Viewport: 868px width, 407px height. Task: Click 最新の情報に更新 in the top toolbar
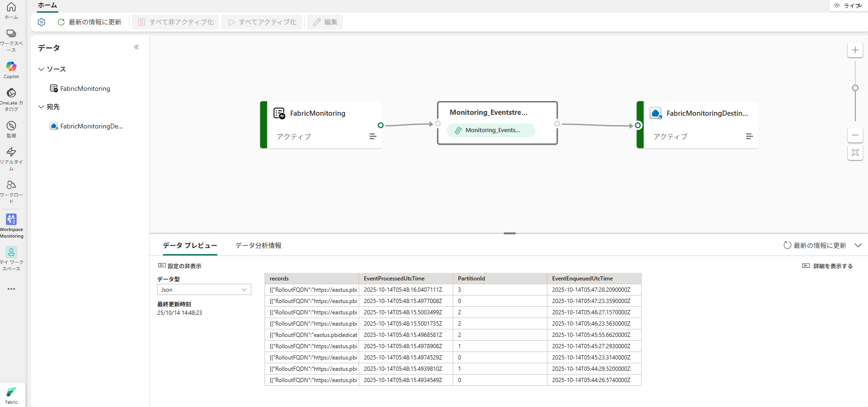pyautogui.click(x=89, y=22)
